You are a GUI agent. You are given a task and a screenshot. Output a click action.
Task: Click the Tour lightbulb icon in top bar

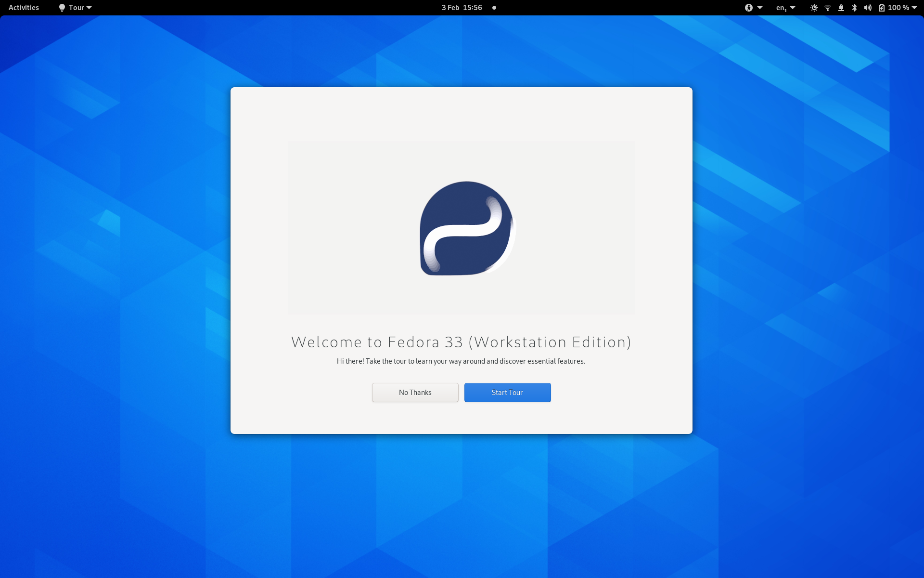62,8
